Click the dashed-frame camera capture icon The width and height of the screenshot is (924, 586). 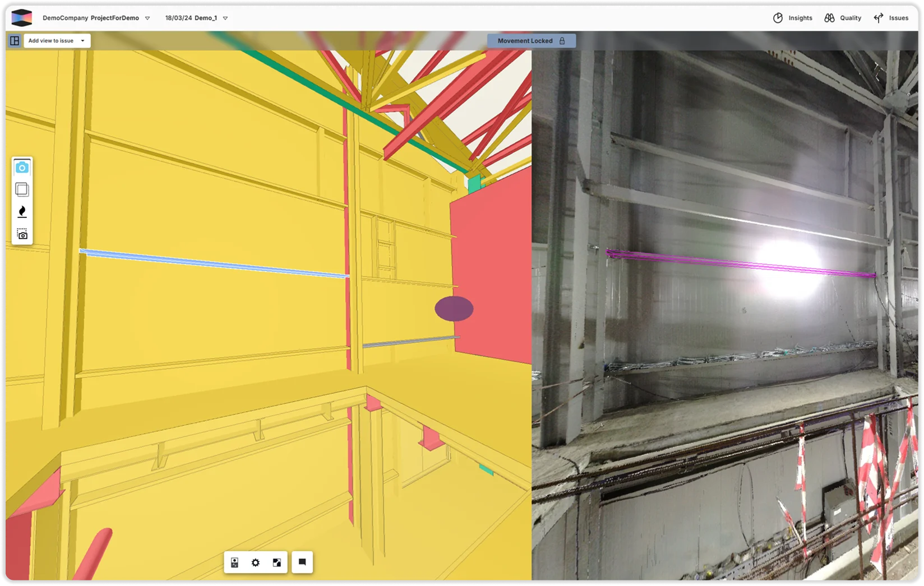[22, 234]
